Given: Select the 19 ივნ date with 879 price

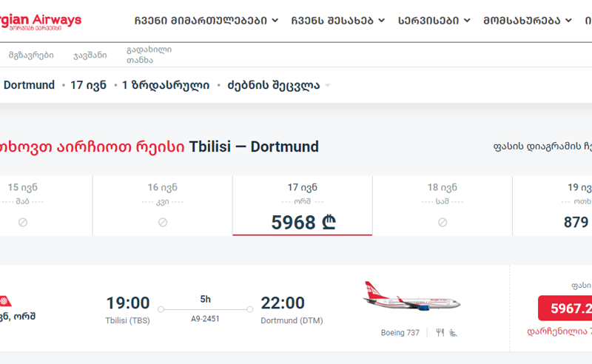Looking at the screenshot, I should (552, 206).
